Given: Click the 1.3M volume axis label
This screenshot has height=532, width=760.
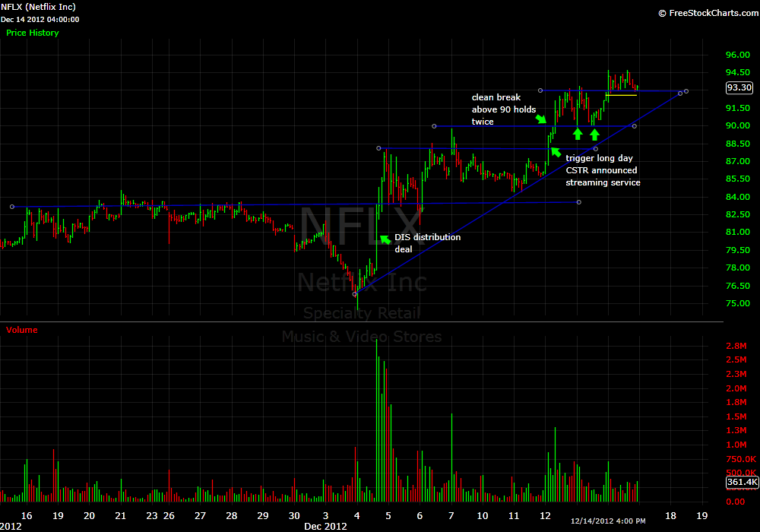Looking at the screenshot, I should 736,430.
